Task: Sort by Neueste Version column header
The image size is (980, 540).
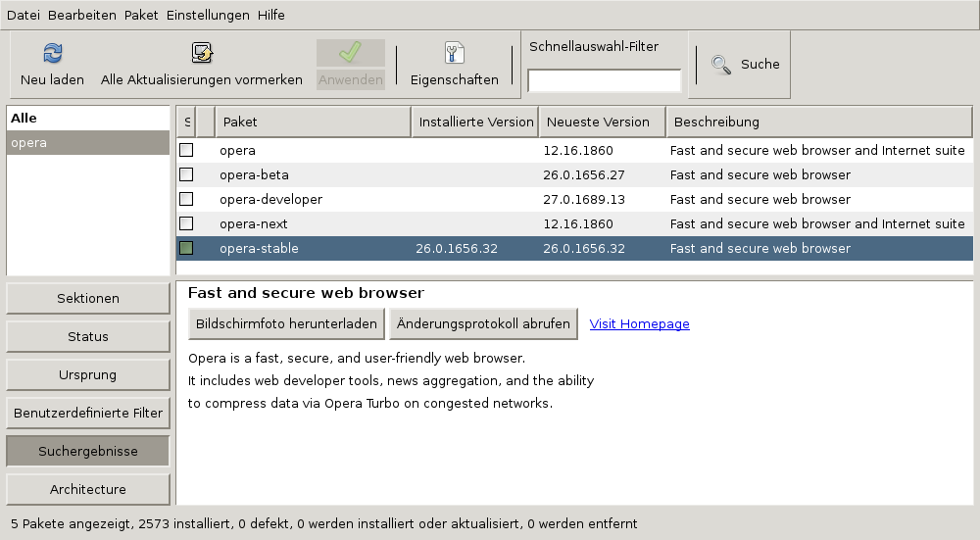Action: click(603, 122)
